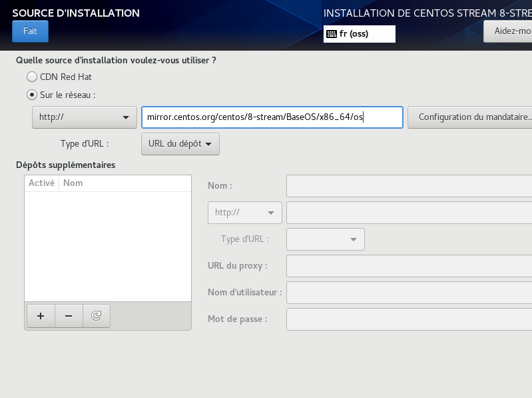Focus the Mot de passe field

point(409,319)
